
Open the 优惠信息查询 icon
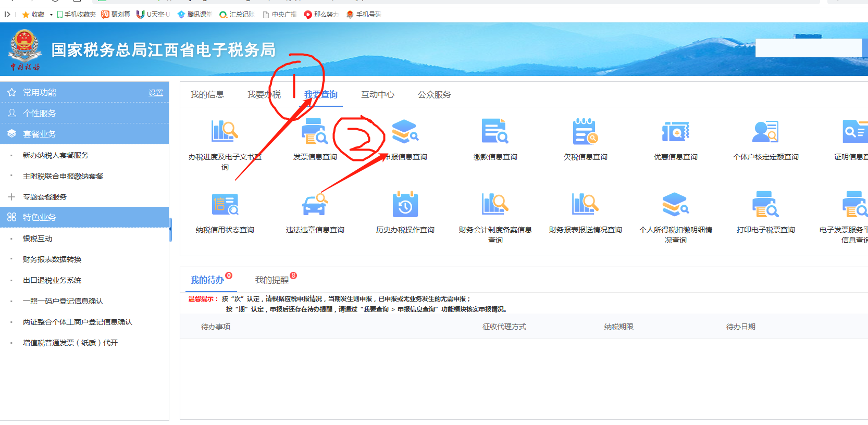pyautogui.click(x=675, y=131)
